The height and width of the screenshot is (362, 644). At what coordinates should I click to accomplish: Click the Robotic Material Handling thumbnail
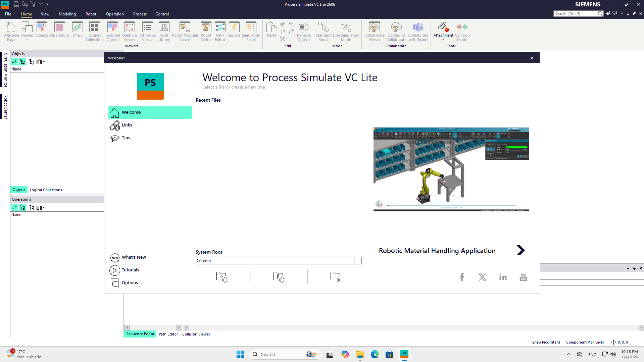[x=451, y=169]
